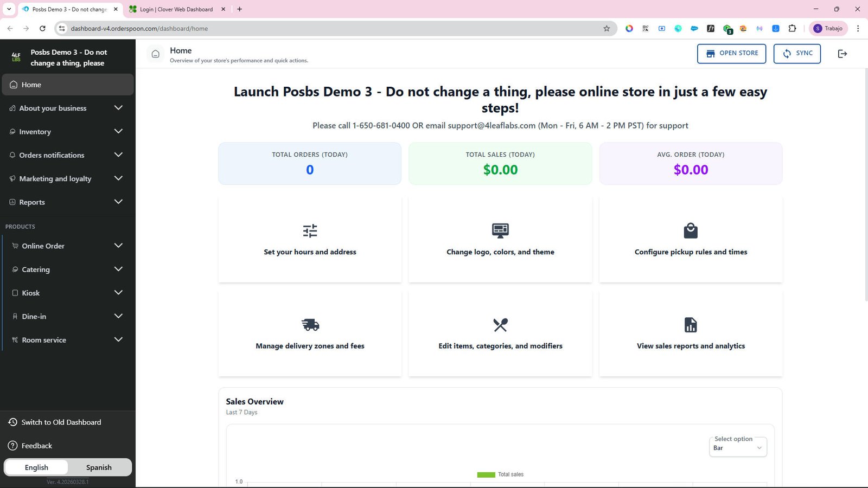Click the logout icon in top right

click(x=843, y=54)
